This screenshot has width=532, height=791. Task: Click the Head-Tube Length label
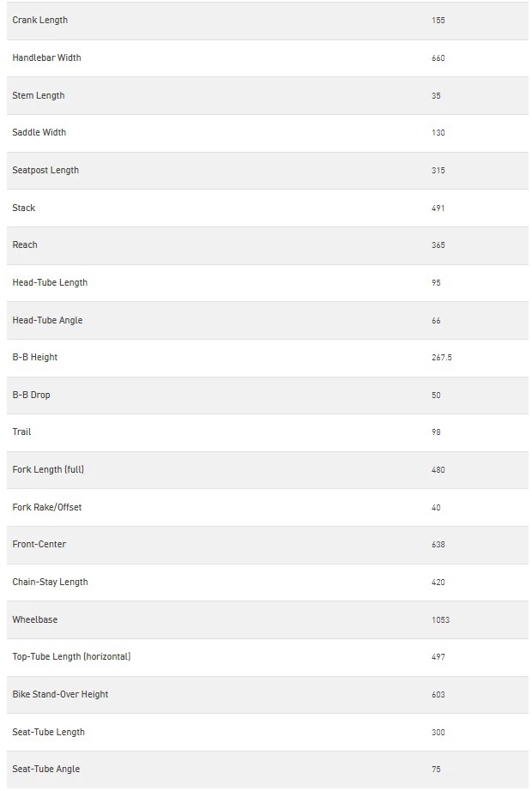[x=50, y=282]
